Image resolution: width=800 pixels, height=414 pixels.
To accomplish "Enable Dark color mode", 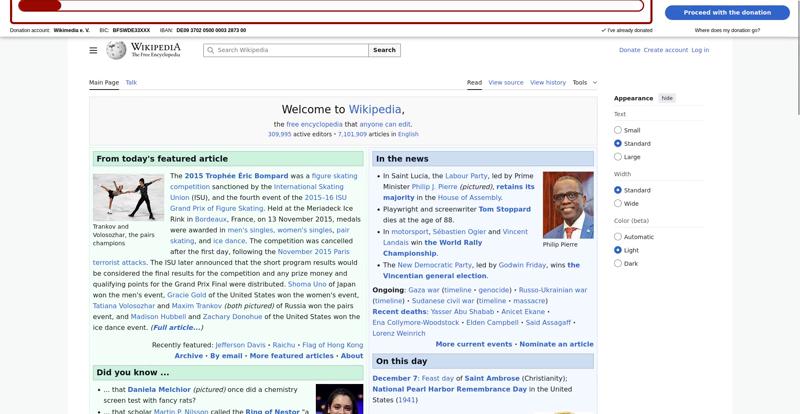I will click(x=618, y=263).
